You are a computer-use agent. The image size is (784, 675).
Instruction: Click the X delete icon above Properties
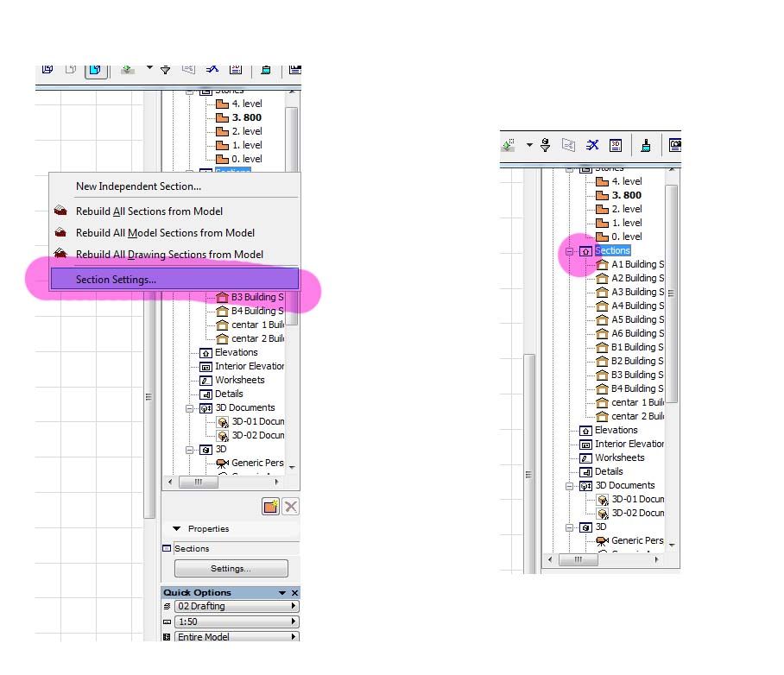click(290, 507)
